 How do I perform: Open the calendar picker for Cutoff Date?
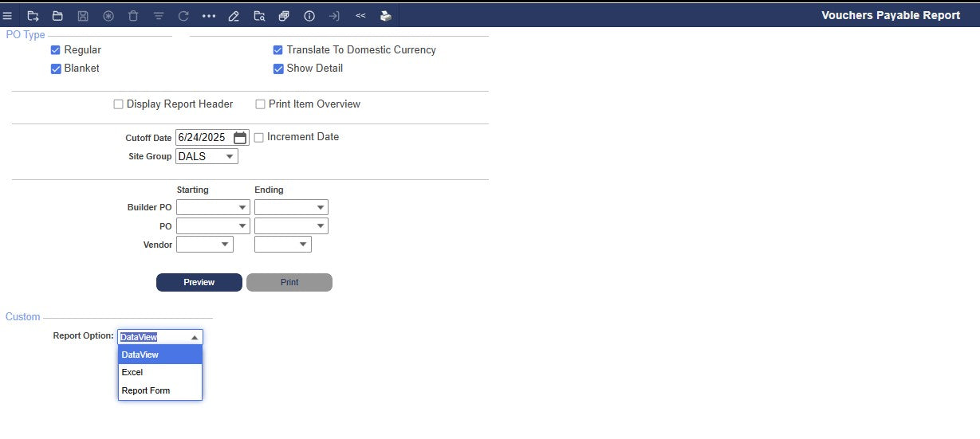click(240, 138)
